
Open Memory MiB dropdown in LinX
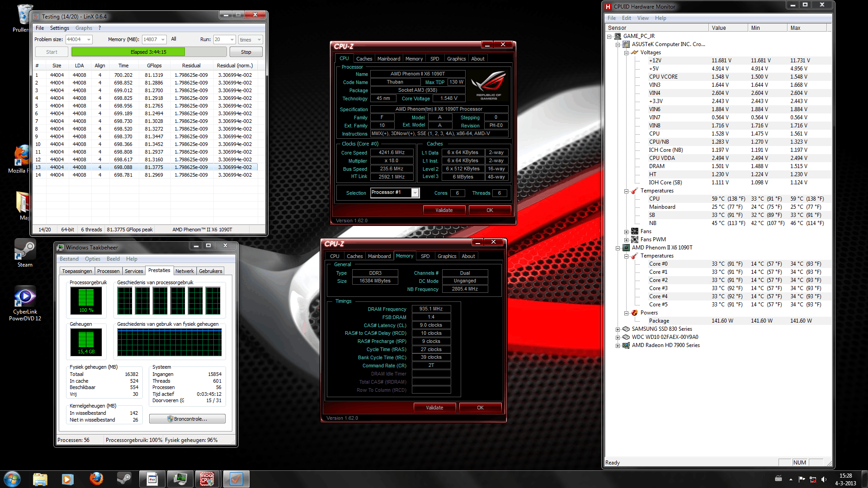163,40
